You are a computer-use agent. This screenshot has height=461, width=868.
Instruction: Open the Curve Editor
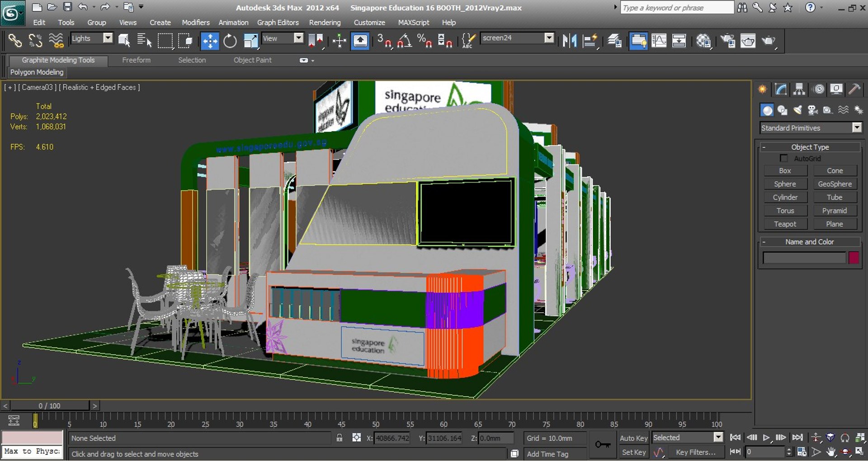point(659,41)
